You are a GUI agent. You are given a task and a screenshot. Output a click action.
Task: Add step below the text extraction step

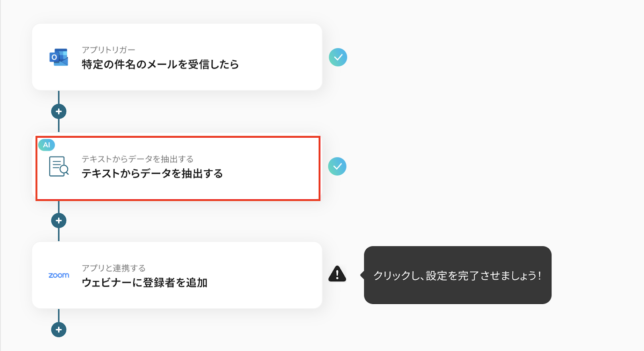(59, 221)
